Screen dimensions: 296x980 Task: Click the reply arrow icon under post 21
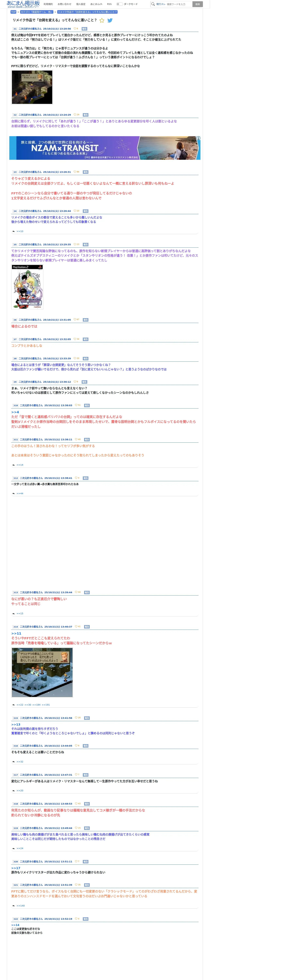tap(14, 906)
